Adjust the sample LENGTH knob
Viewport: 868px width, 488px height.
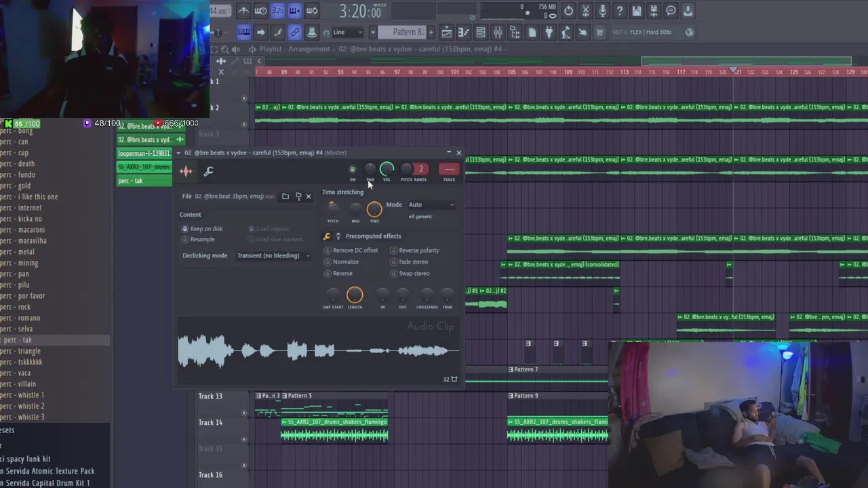click(x=355, y=295)
